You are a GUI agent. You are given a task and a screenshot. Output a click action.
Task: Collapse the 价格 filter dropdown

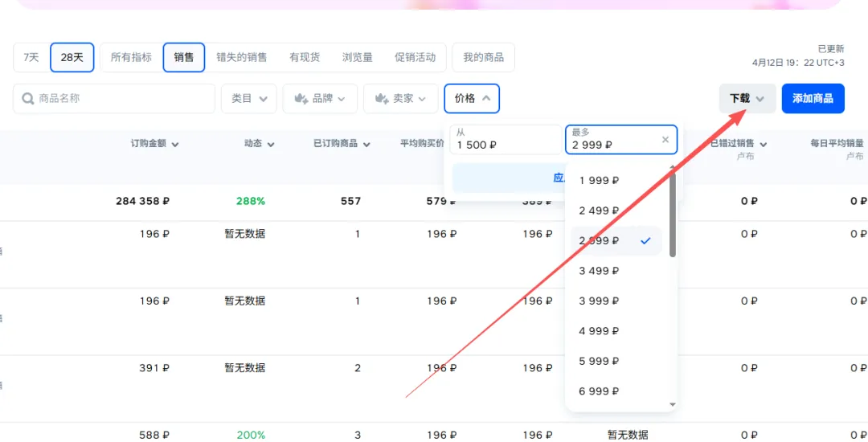tap(472, 99)
